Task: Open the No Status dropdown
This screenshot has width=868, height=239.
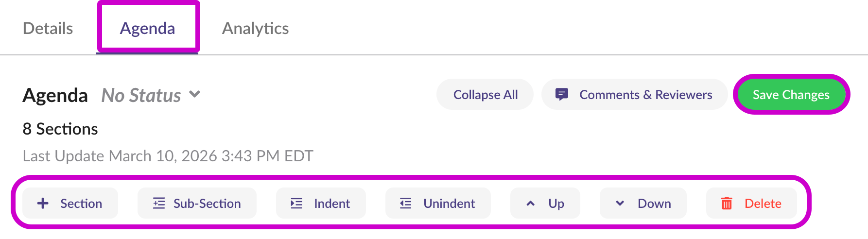Action: point(141,95)
